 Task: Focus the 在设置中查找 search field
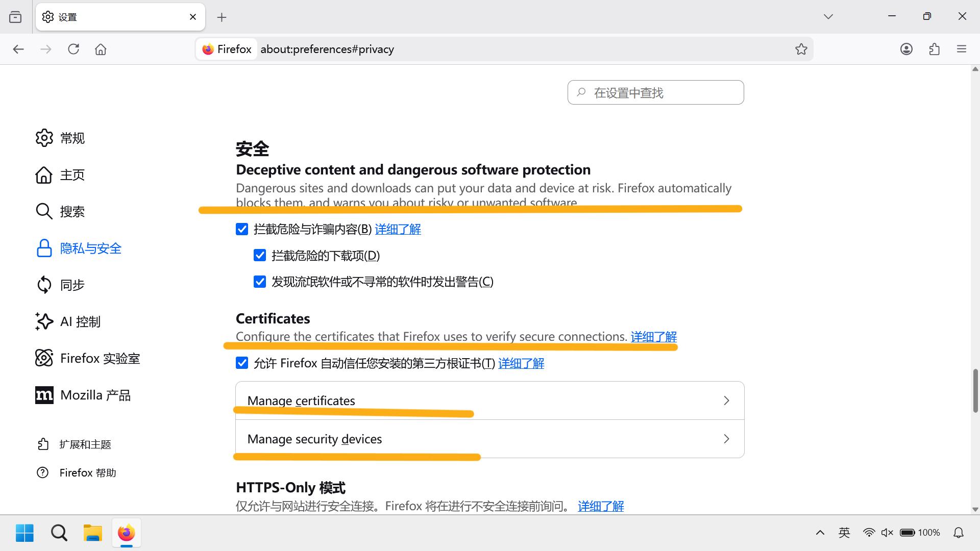point(656,92)
